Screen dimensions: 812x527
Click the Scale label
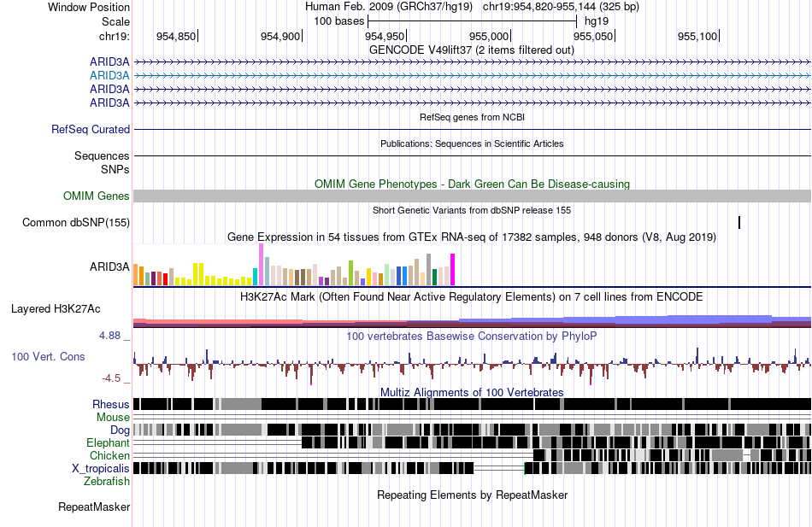[115, 21]
